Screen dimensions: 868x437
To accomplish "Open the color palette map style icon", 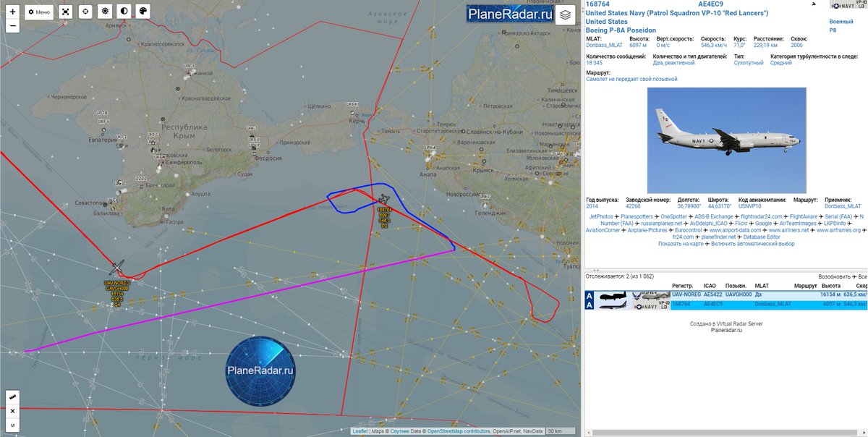I will point(143,12).
